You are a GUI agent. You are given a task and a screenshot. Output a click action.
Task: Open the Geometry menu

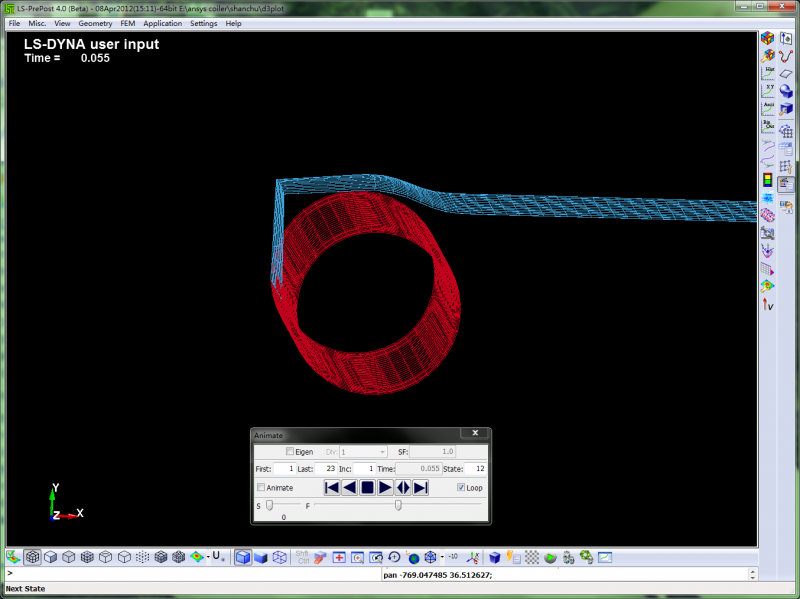[x=95, y=23]
